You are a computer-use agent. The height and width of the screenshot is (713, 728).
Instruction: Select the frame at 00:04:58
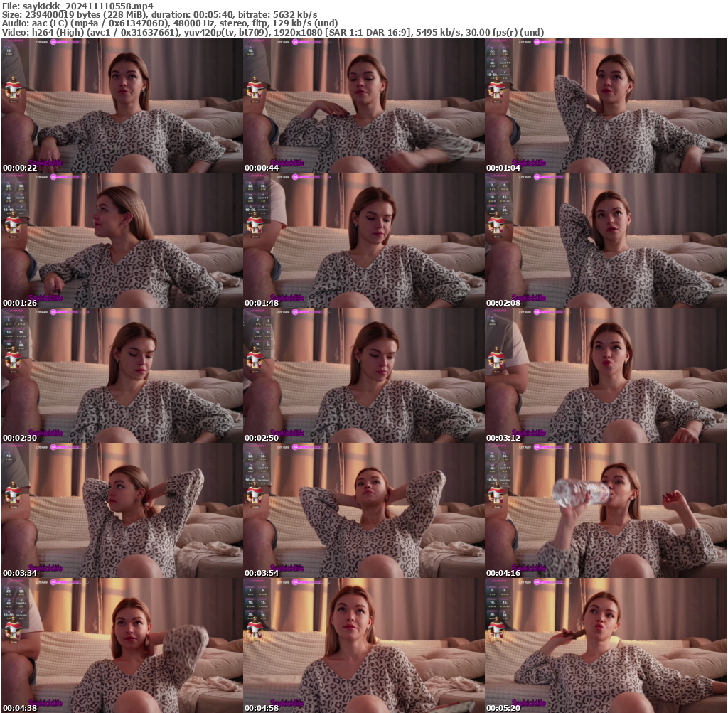pos(363,645)
